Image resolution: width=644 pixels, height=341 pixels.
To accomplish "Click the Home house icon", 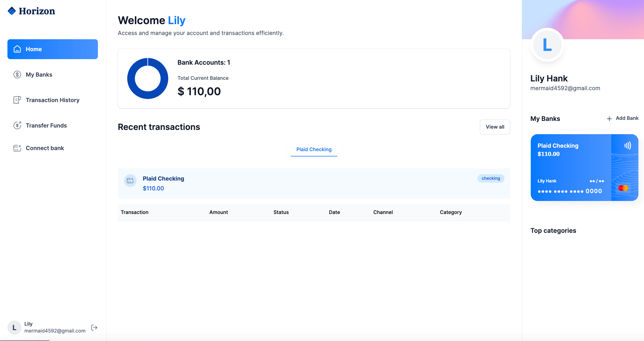I will pos(17,49).
